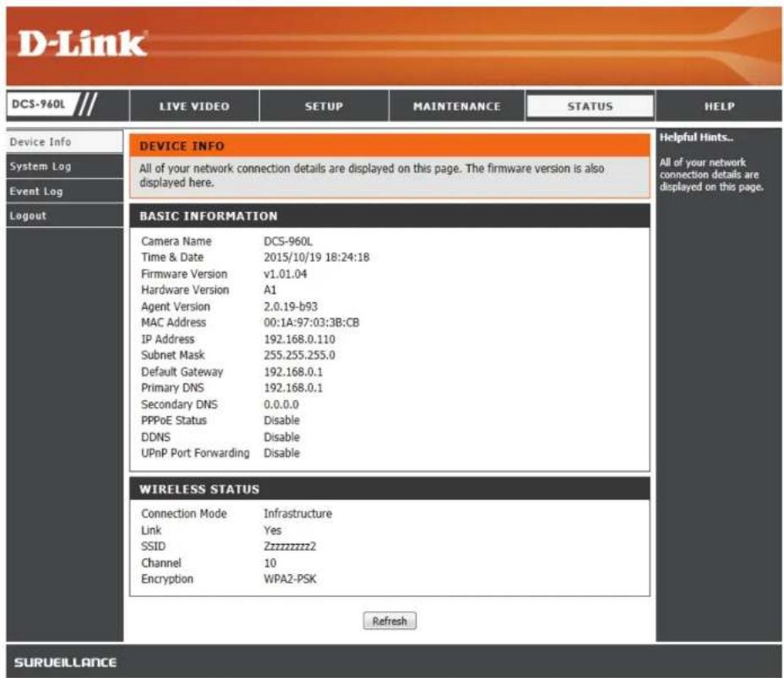Click the Helpful Hints heading

(x=696, y=138)
